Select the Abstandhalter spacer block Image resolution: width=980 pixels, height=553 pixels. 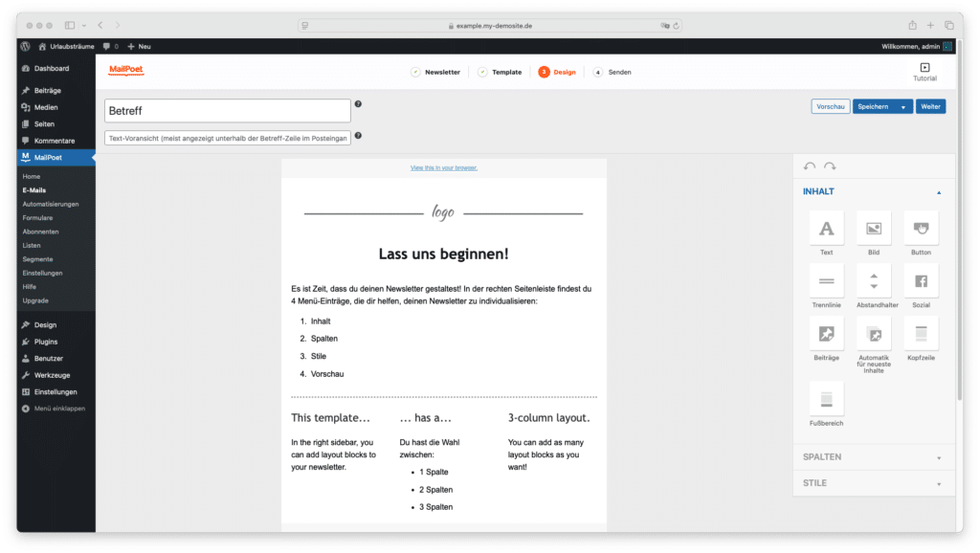click(873, 281)
